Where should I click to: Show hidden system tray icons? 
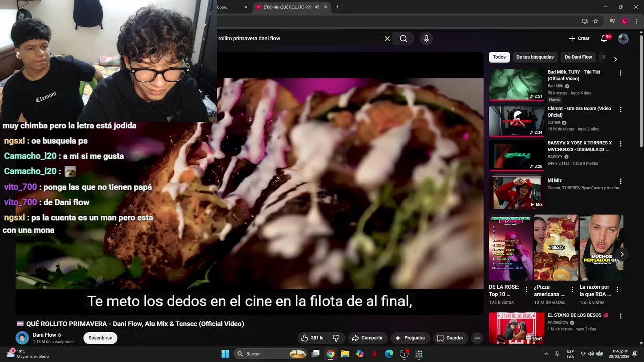[x=547, y=354]
